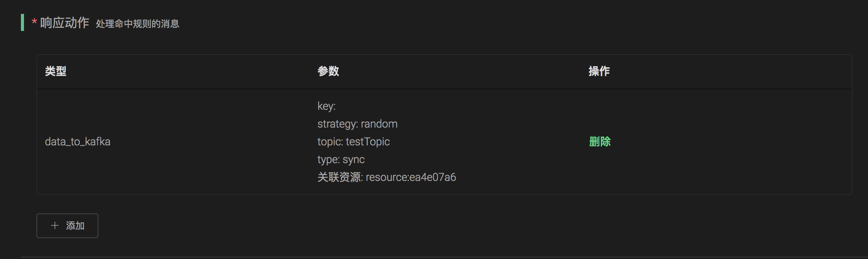The height and width of the screenshot is (259, 868).
Task: Click the testTopic value
Action: click(x=368, y=142)
